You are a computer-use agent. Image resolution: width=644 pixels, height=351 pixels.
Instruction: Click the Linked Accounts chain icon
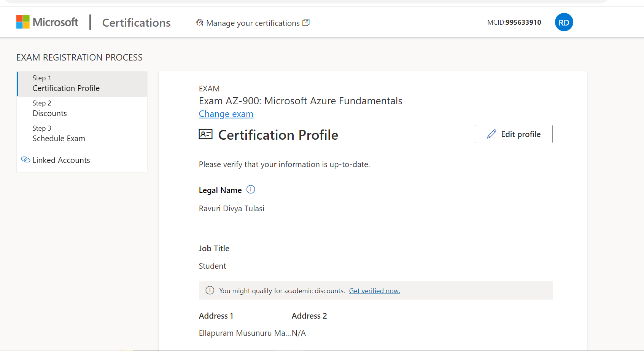pos(25,160)
